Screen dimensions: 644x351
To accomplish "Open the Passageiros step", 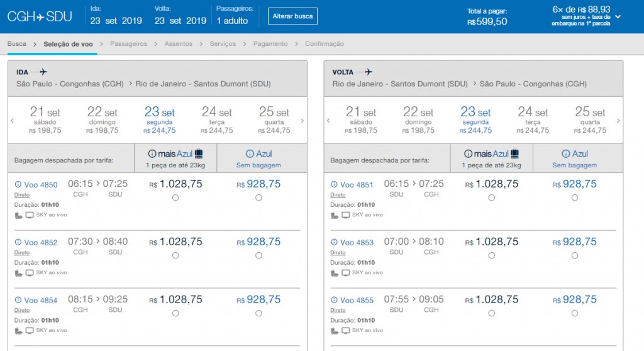I will (128, 43).
